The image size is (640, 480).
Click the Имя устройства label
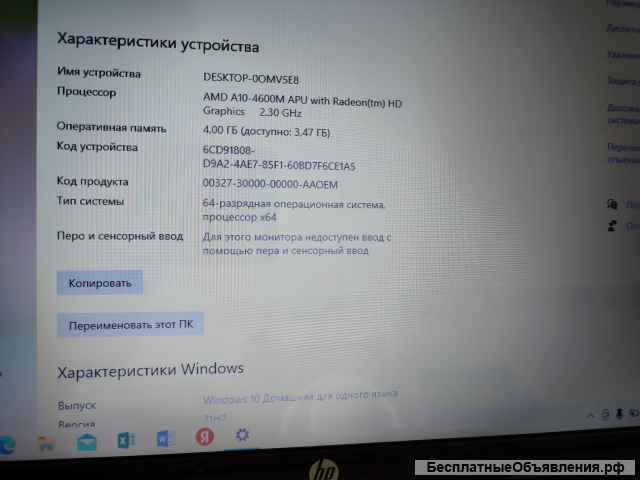click(99, 73)
